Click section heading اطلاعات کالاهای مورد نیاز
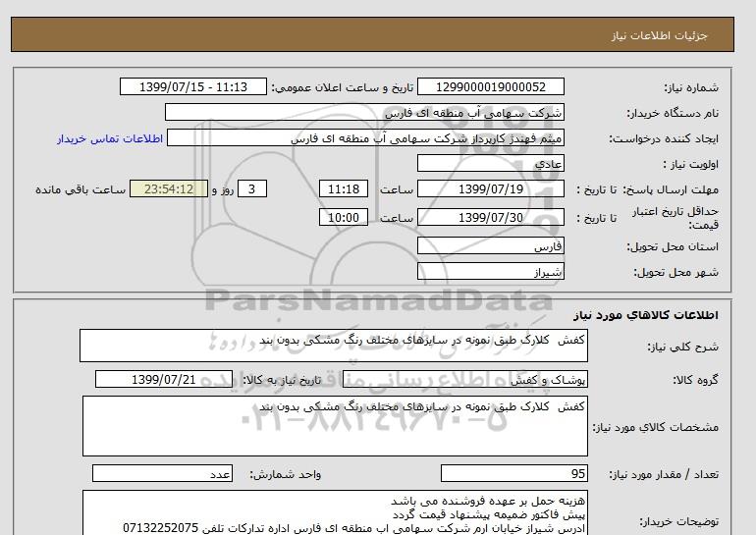Viewport: 756px width, 535px height. [646, 315]
